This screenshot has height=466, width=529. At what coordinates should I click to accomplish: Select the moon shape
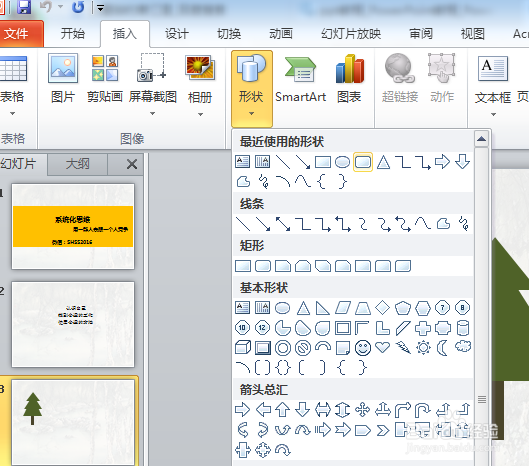[442, 348]
